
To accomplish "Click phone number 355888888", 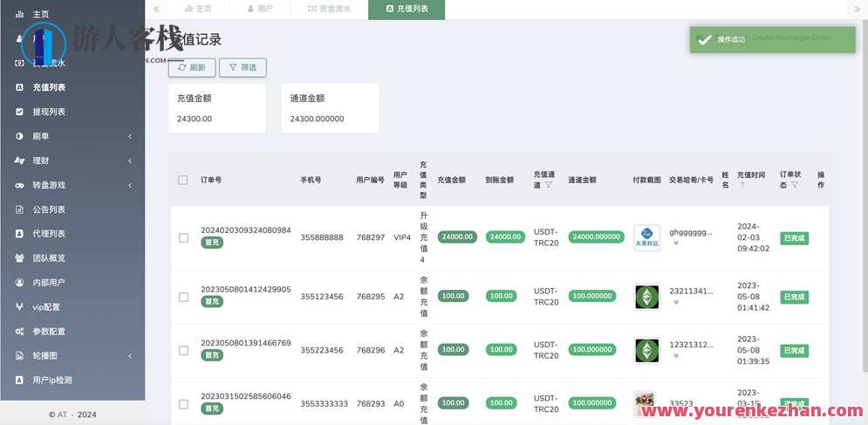I will point(322,237).
